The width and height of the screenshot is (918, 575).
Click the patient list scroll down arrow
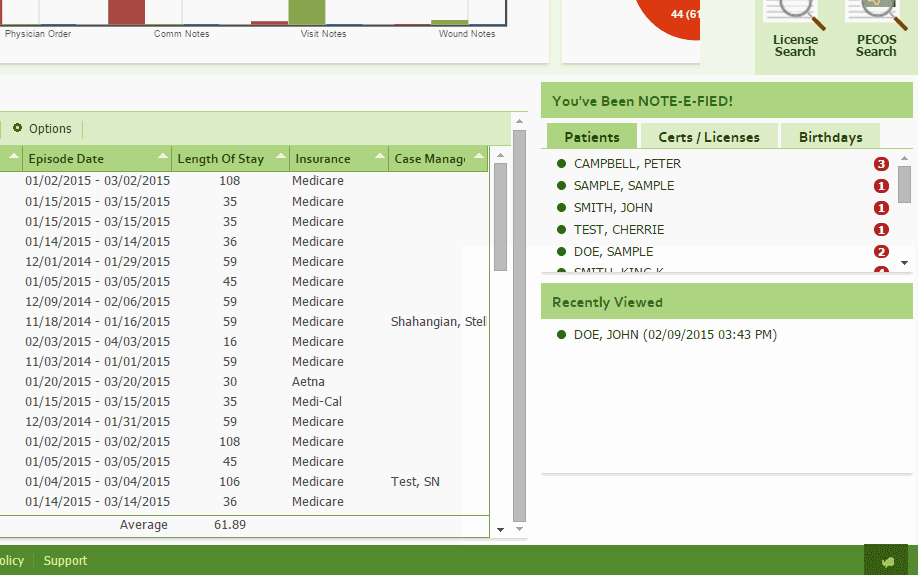(904, 263)
